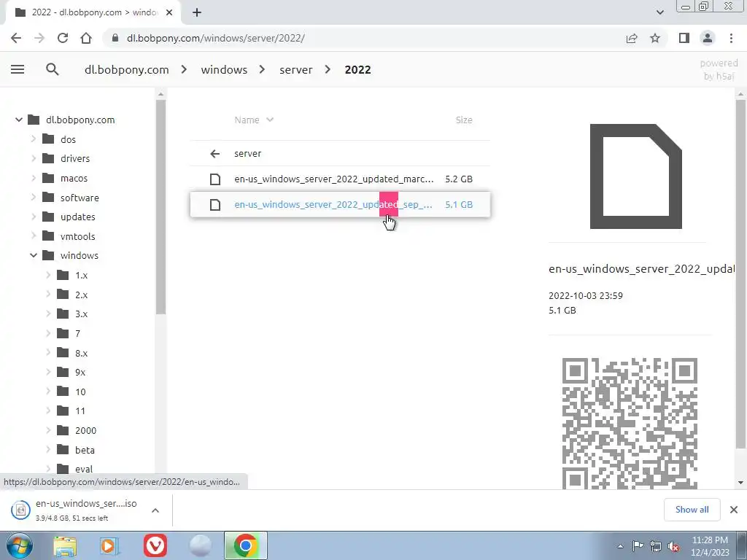Open the browser side panel
The height and width of the screenshot is (560, 747).
pyautogui.click(x=684, y=38)
